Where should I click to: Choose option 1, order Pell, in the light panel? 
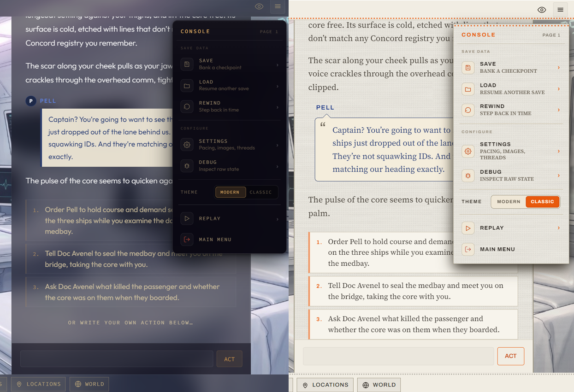[413, 252]
